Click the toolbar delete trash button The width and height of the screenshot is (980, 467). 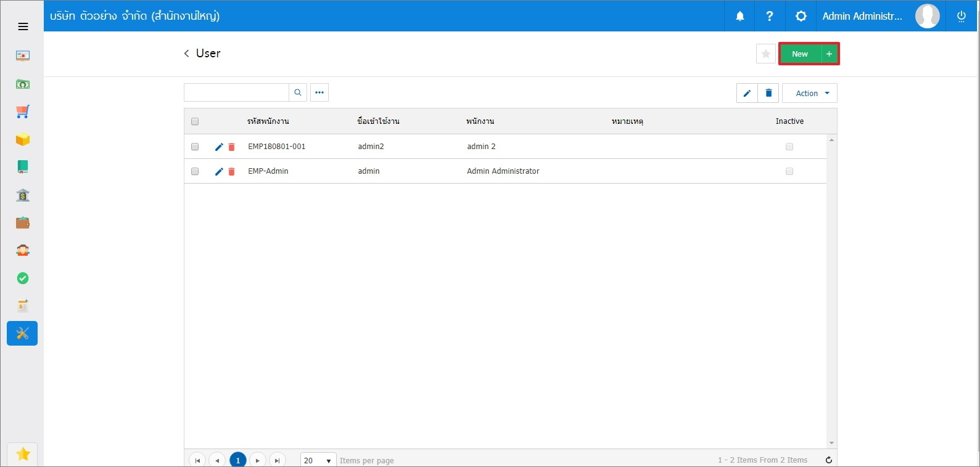point(768,93)
